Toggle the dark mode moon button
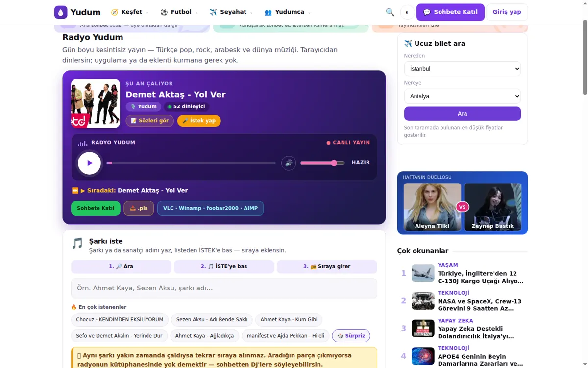The width and height of the screenshot is (588, 368). pos(407,12)
